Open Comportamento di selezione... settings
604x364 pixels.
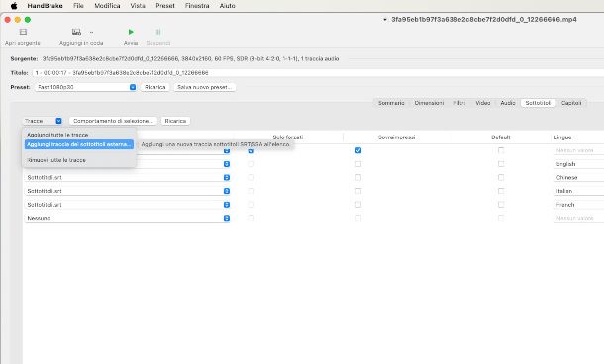113,121
